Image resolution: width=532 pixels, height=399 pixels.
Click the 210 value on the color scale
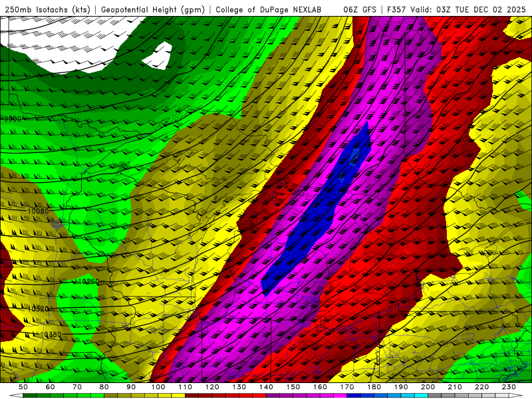pos(455,387)
